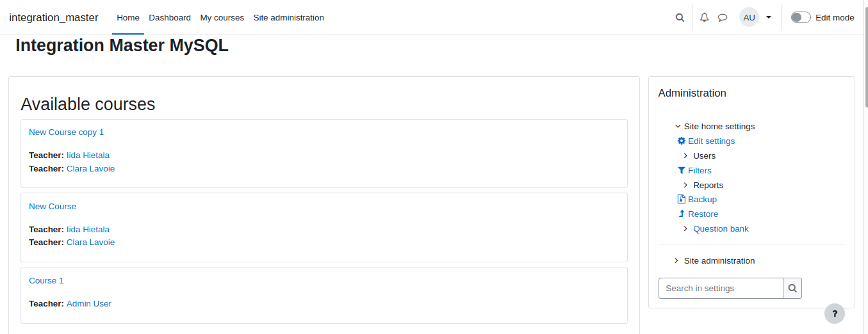Screen dimensions: 868x334
Task: Click the search magnifier icon in navbar
Action: tap(680, 18)
